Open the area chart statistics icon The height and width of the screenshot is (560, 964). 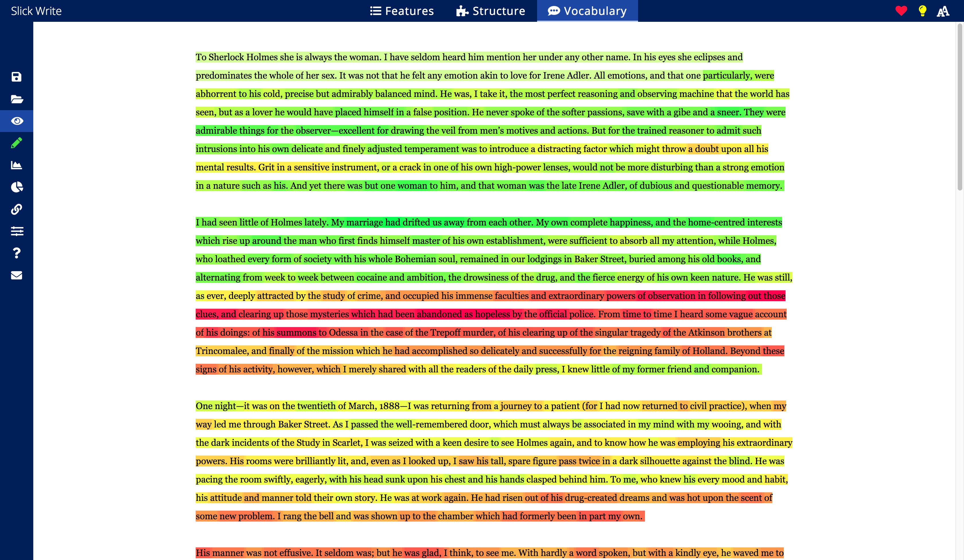point(16,165)
